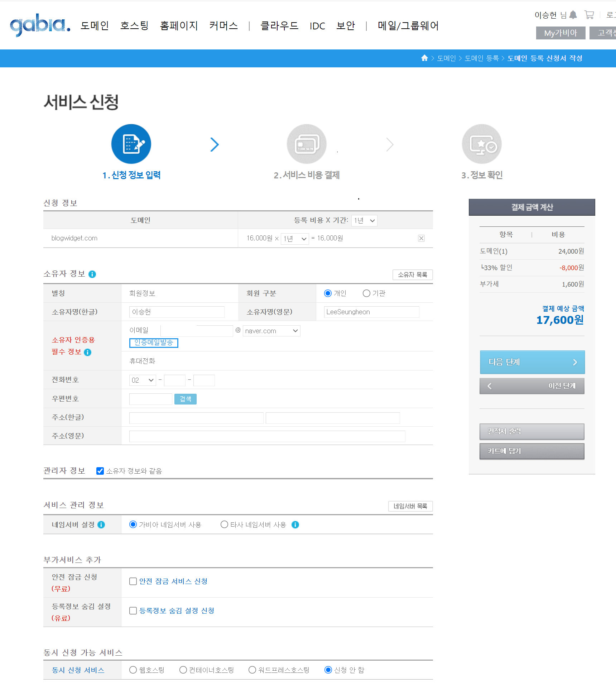Open the naver.com email domain dropdown

pos(271,331)
